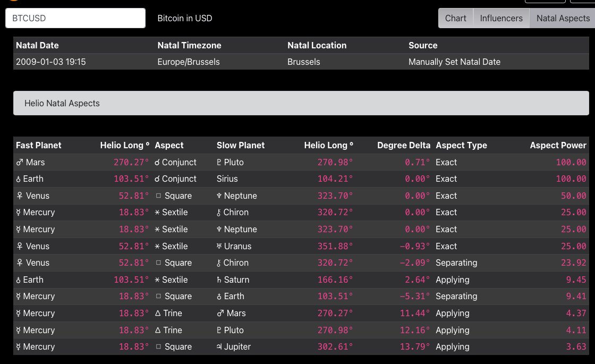Screen dimensions: 595x364
Task: Select the 0.71° degree delta value
Action: (x=417, y=163)
